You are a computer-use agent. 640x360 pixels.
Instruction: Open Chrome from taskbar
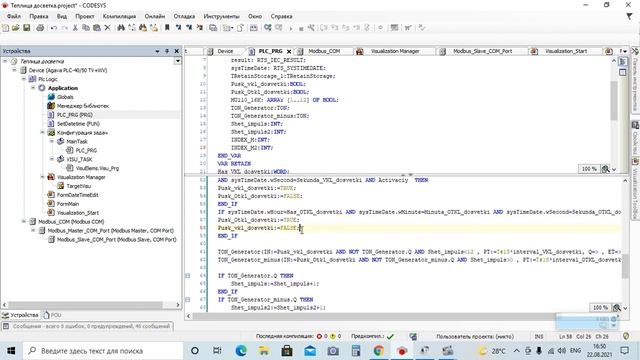coord(378,351)
